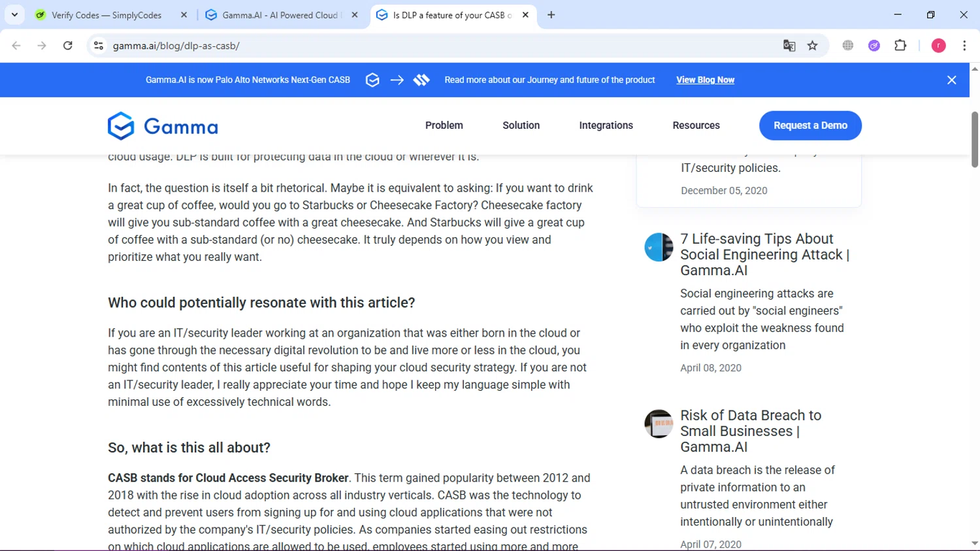
Task: Open the Resources nav menu
Action: pos(696,125)
